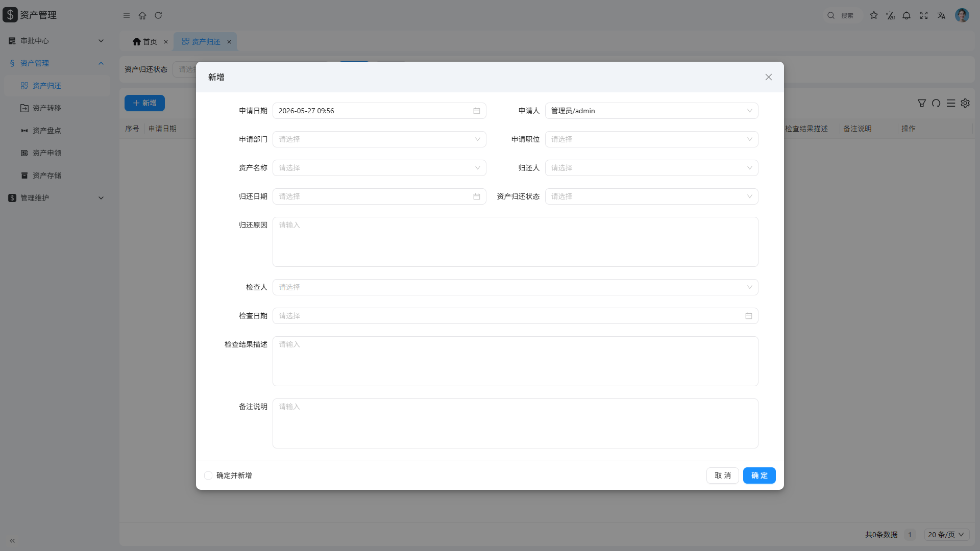Open the 归还人 dropdown

pyautogui.click(x=651, y=168)
